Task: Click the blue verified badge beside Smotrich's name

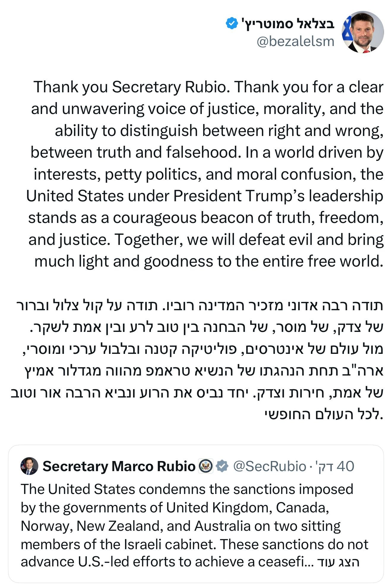Action: (232, 23)
